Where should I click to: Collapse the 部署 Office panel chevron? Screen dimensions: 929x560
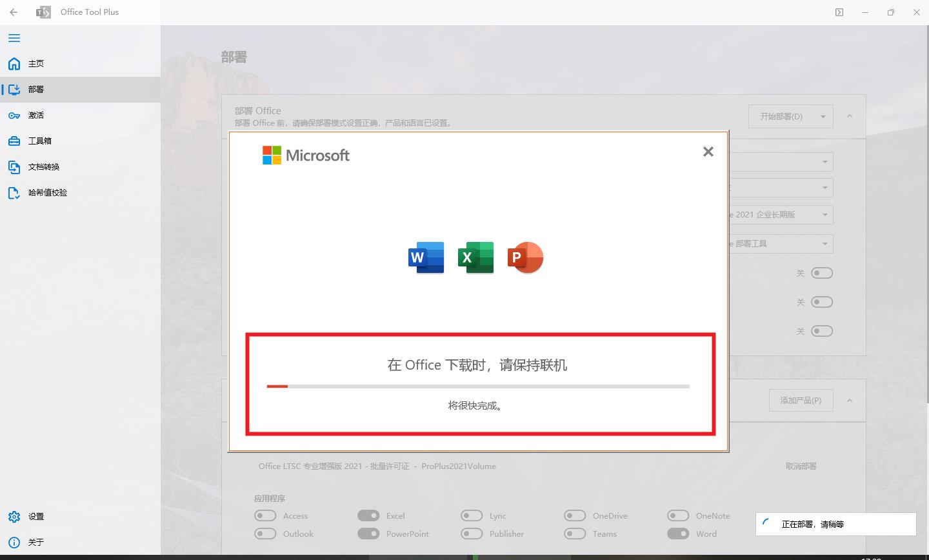point(850,116)
